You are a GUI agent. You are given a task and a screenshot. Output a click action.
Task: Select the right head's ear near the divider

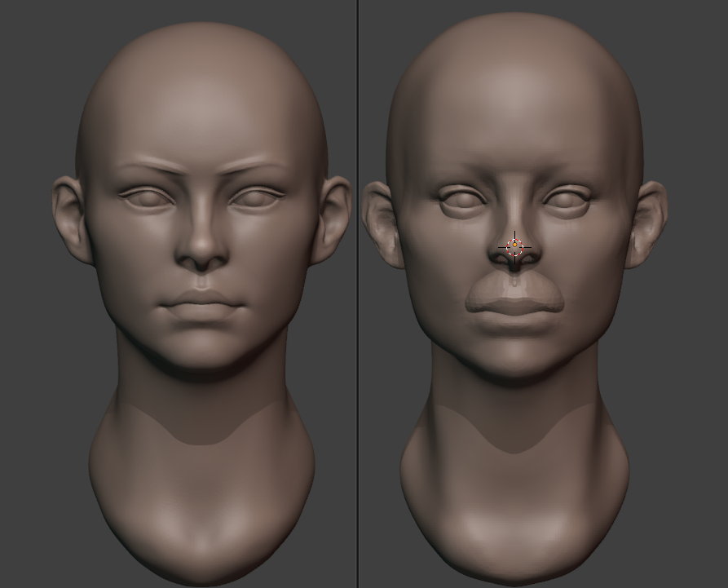click(380, 224)
